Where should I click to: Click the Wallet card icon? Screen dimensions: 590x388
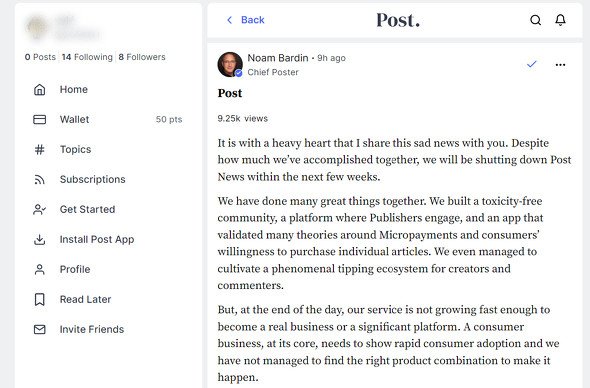[40, 120]
